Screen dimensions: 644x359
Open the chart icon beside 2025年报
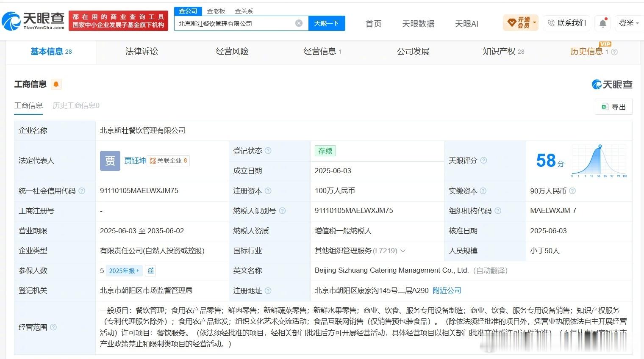pyautogui.click(x=151, y=271)
